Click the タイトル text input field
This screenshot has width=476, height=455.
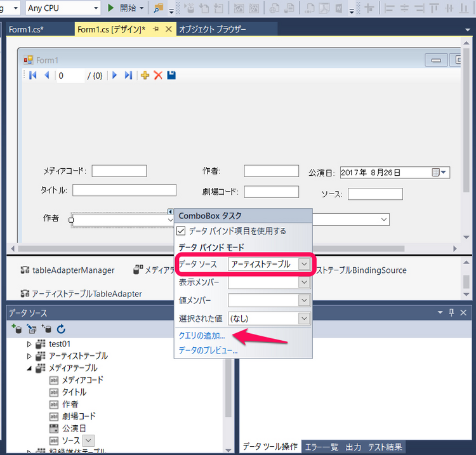pyautogui.click(x=124, y=190)
